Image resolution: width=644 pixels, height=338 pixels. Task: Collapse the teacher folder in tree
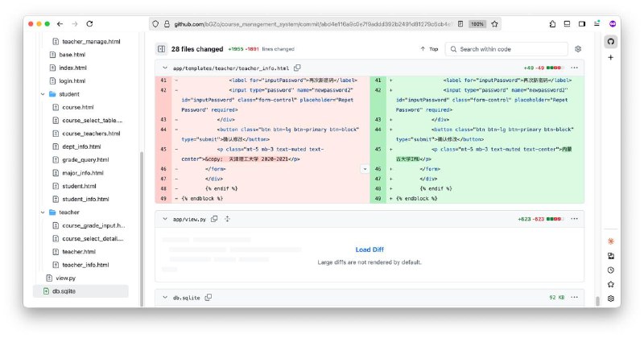(x=43, y=212)
